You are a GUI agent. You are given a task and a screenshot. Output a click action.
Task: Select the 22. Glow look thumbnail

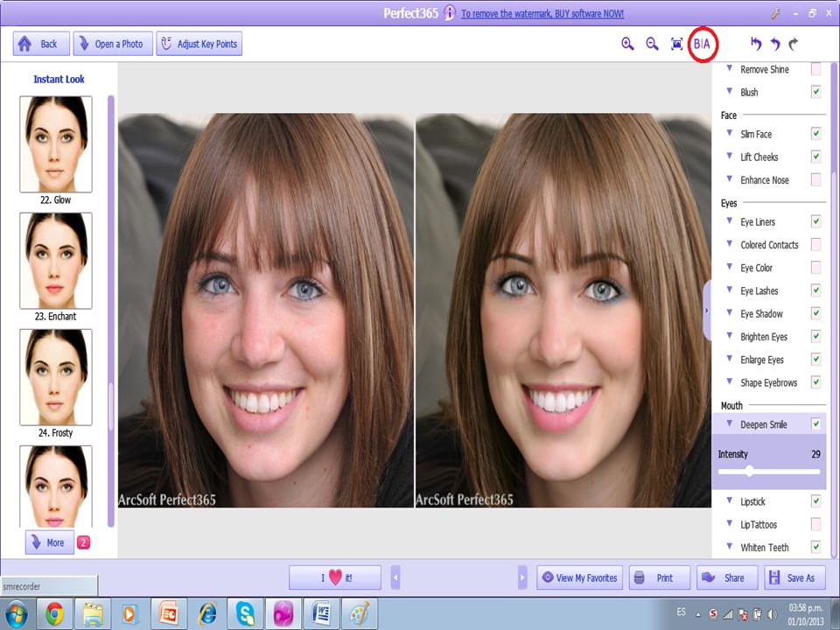pyautogui.click(x=56, y=144)
